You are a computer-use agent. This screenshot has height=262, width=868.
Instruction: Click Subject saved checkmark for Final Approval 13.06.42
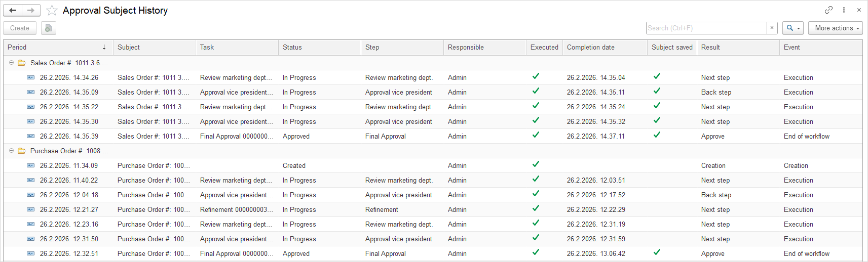click(x=657, y=252)
